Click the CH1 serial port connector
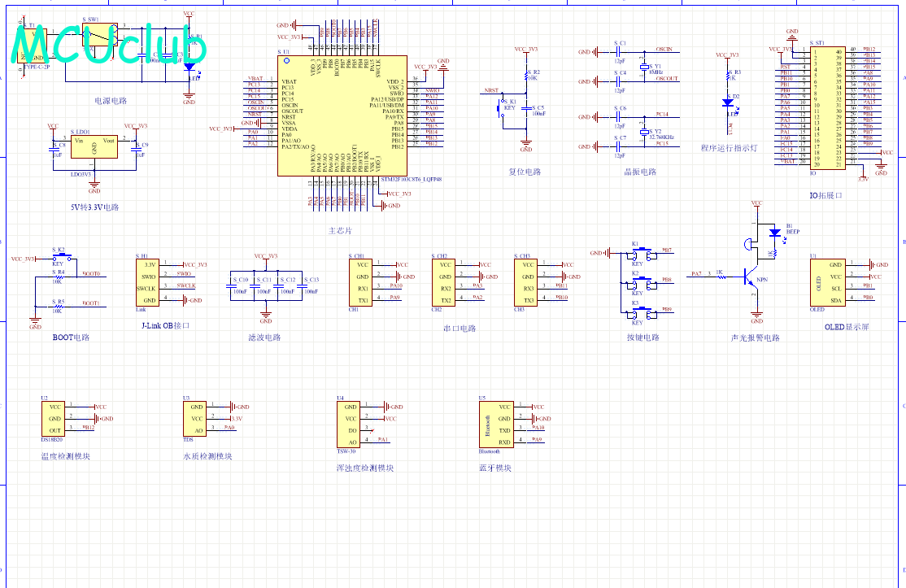This screenshot has height=588, width=906. [x=362, y=282]
